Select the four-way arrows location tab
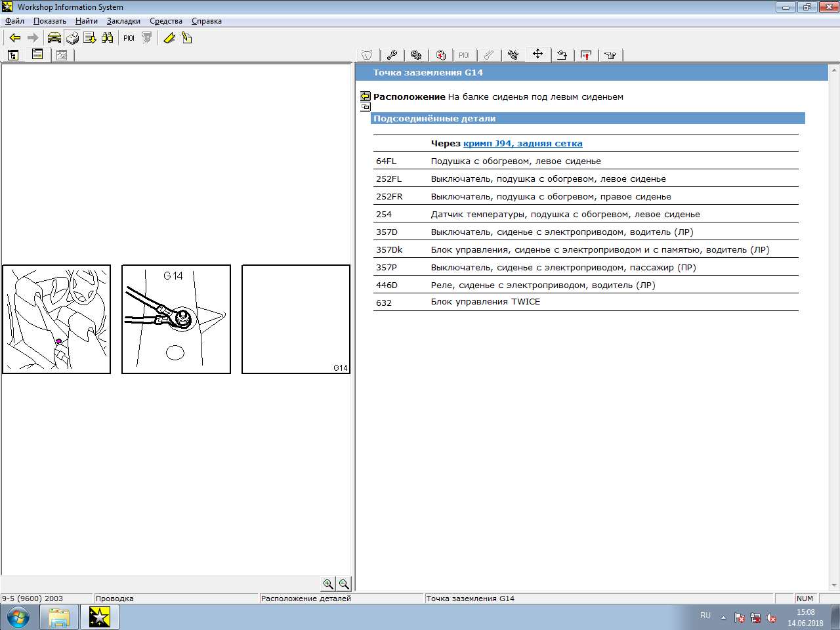Screen dimensions: 840x630 click(x=537, y=54)
